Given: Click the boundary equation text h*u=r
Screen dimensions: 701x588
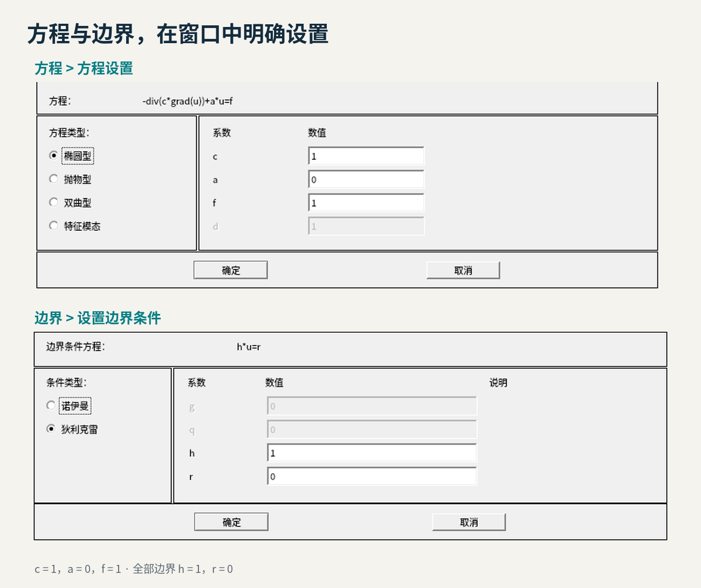Looking at the screenshot, I should pos(249,347).
